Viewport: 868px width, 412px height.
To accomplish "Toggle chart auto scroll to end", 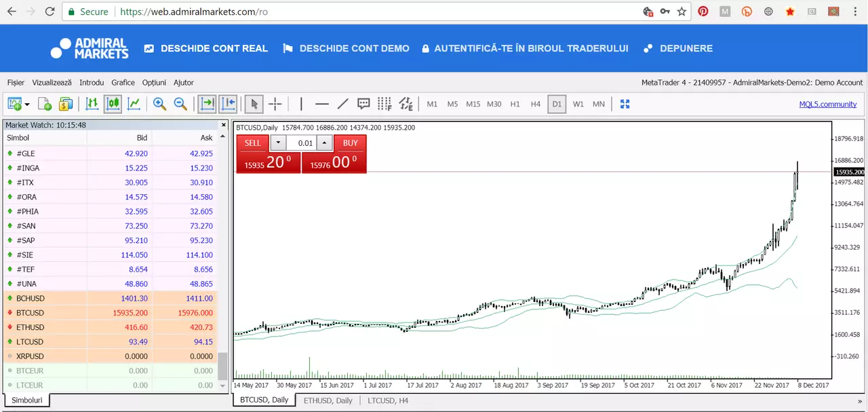I will click(206, 104).
